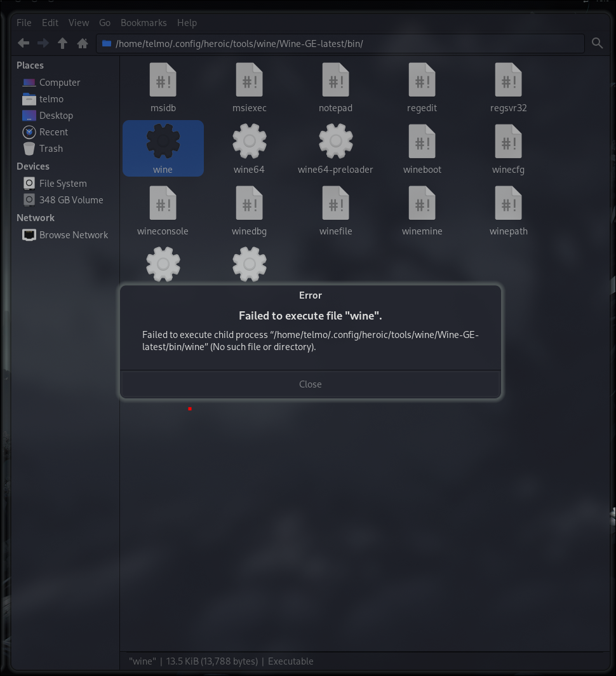The width and height of the screenshot is (616, 676).
Task: Open the Help menu
Action: (187, 23)
